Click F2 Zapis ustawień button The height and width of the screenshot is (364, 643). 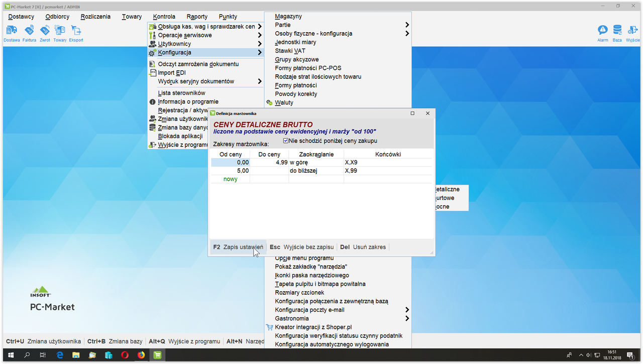[x=238, y=247]
